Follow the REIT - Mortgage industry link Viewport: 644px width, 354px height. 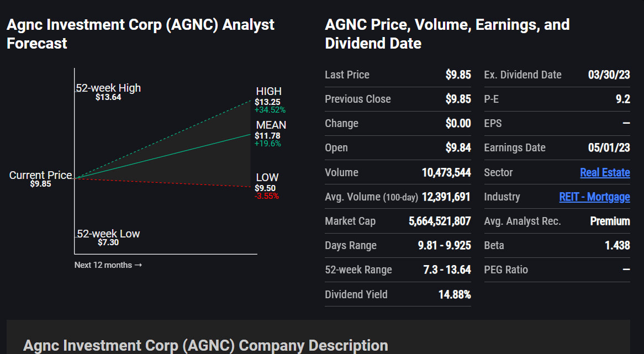(594, 197)
